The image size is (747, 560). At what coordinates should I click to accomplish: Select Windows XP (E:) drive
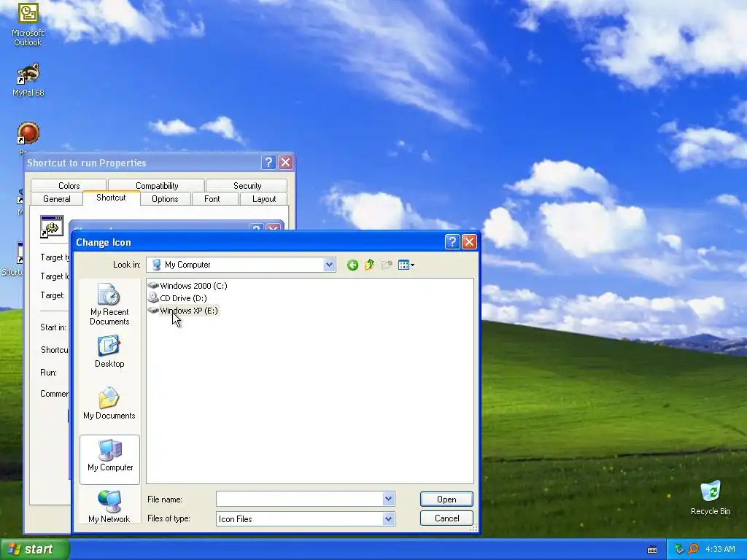(183, 311)
